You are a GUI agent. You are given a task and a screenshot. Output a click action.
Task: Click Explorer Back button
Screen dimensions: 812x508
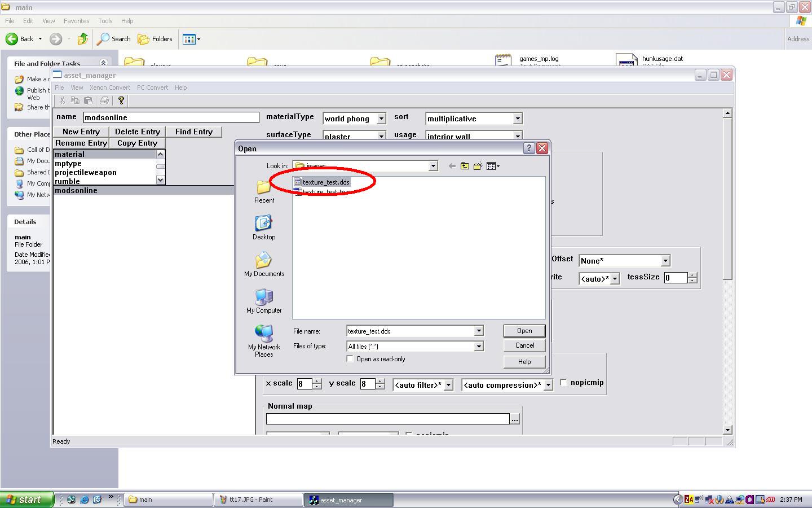19,39
